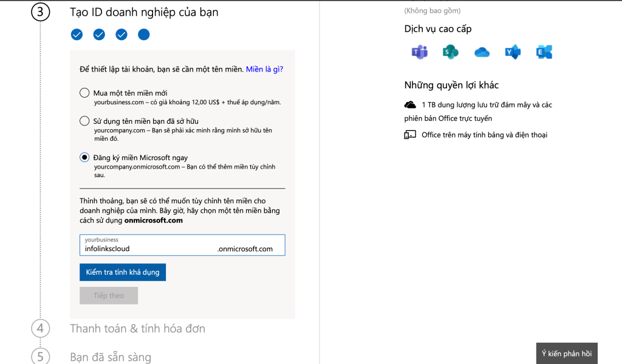622x364 pixels.
Task: Click the OneDrive cloud icon under Dịch vụ cao cấp
Action: tap(482, 52)
